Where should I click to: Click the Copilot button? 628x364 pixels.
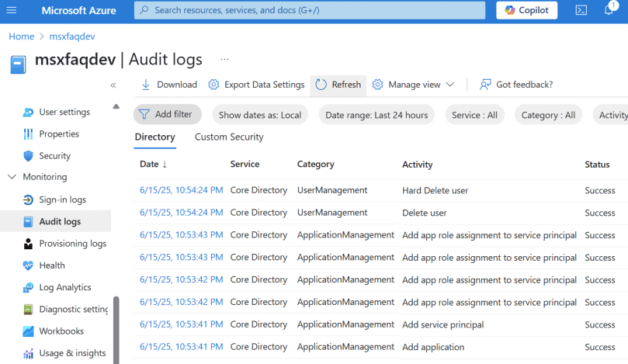pyautogui.click(x=526, y=10)
